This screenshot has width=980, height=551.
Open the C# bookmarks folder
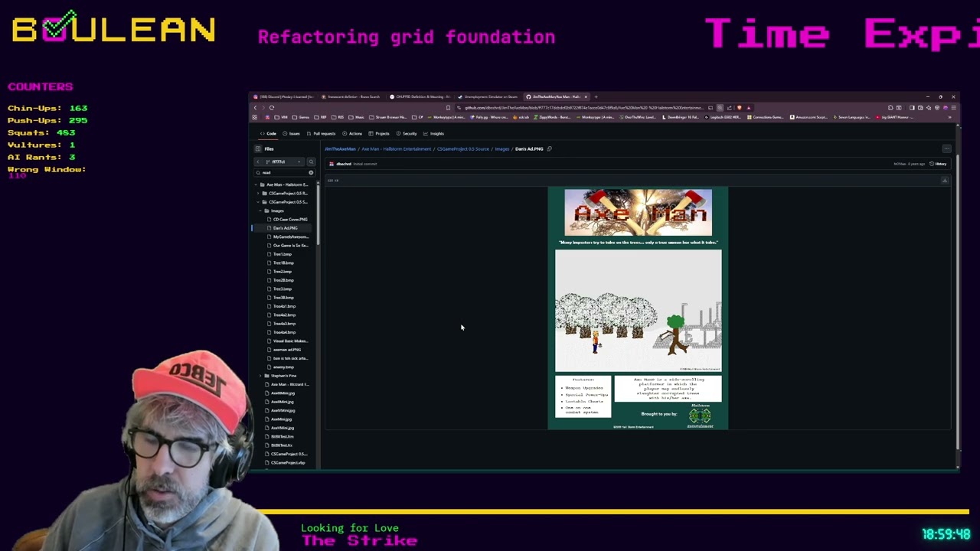pos(418,117)
